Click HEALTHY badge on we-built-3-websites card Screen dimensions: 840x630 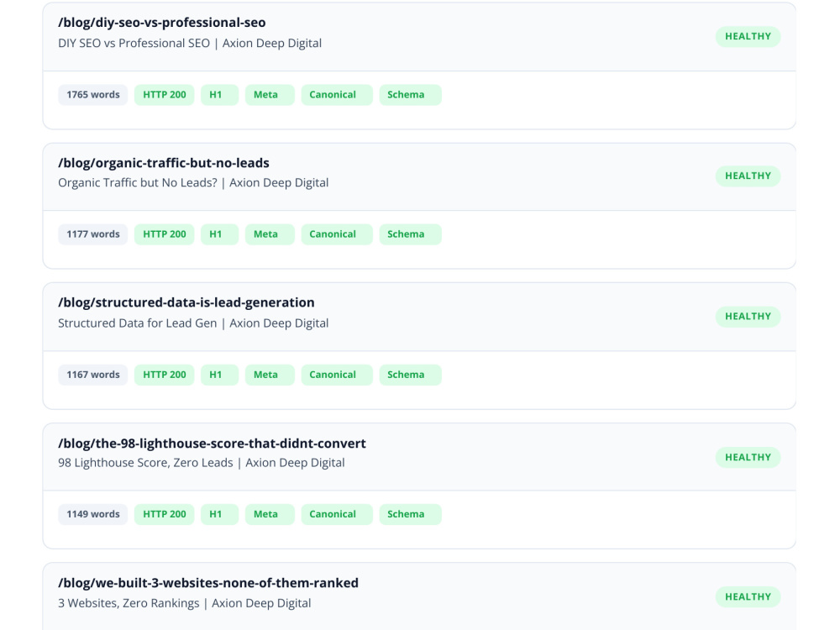click(748, 596)
